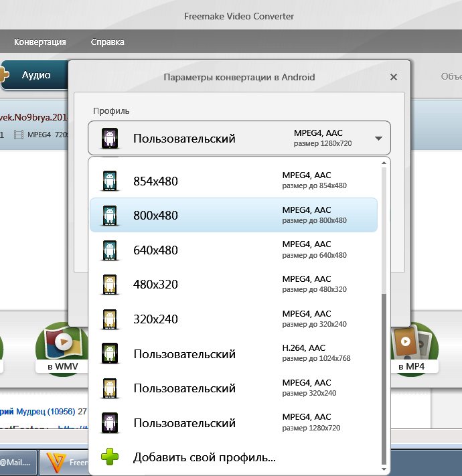Click Android icon of 800x480 row

(x=110, y=216)
